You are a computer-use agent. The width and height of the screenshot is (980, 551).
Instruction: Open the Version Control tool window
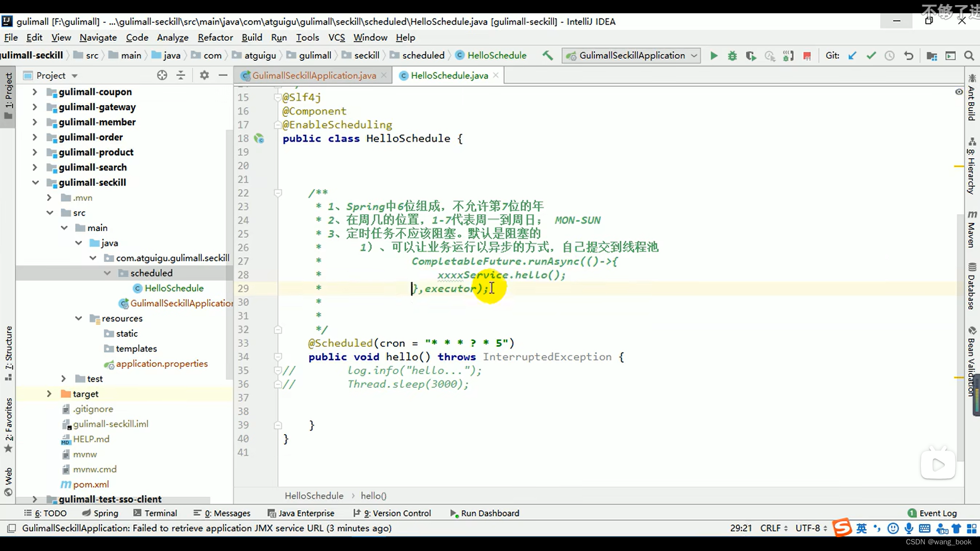click(393, 513)
